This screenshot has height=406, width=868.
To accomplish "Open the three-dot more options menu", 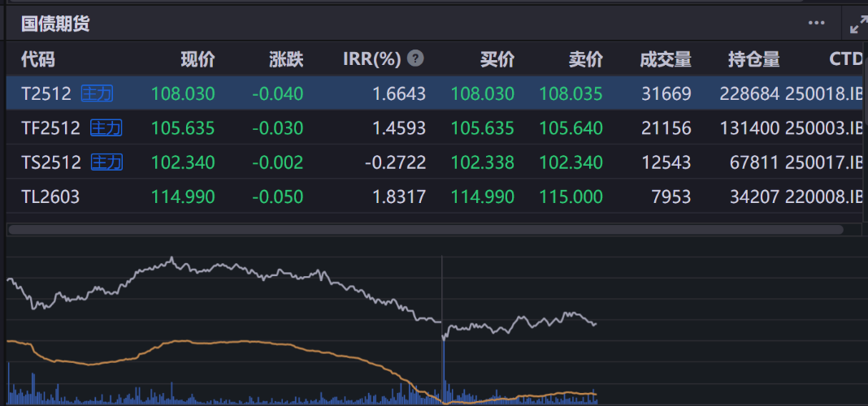I will pyautogui.click(x=817, y=23).
